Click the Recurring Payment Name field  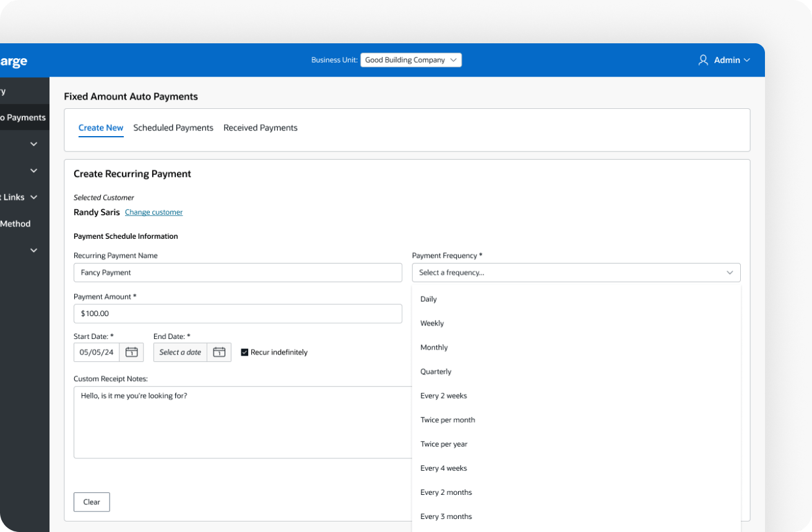point(238,273)
